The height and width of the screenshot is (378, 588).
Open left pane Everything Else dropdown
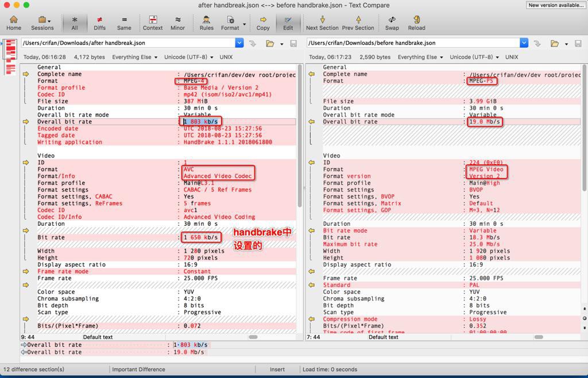pyautogui.click(x=134, y=57)
